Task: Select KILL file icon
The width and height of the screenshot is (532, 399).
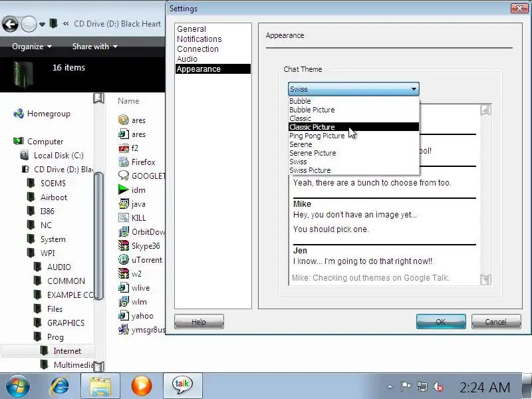Action: coord(124,218)
